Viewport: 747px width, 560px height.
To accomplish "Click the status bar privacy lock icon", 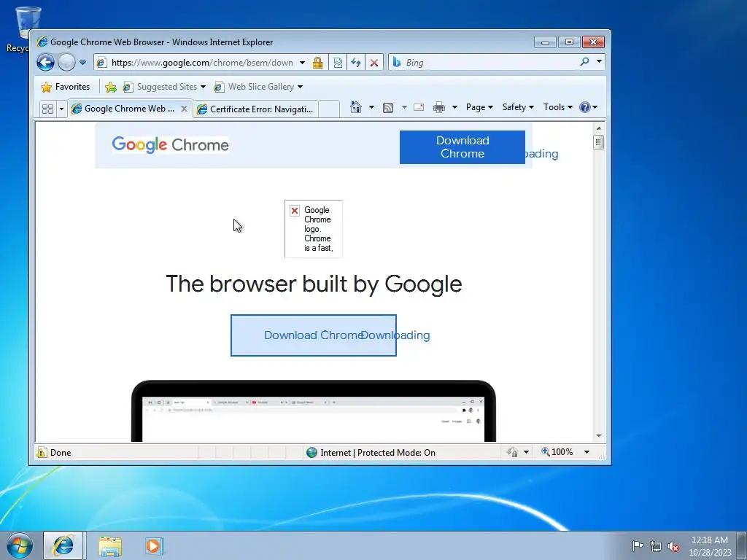I will 512,452.
